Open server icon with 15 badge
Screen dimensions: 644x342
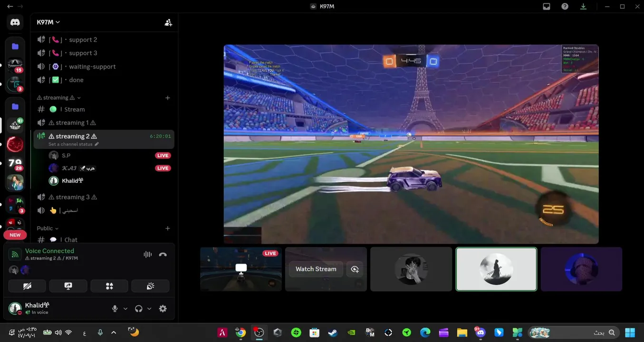(15, 66)
